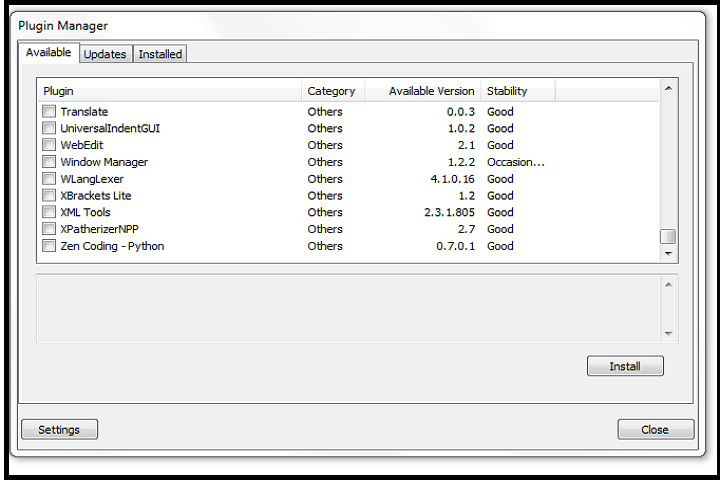
Task: Tick the WebEdit plugin checkbox
Action: point(49,145)
